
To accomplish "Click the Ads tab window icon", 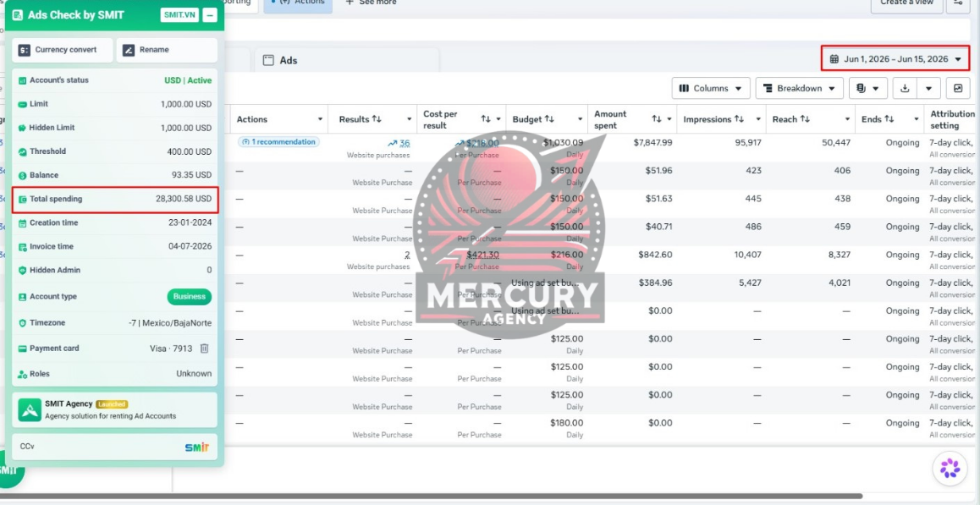I will tap(269, 61).
